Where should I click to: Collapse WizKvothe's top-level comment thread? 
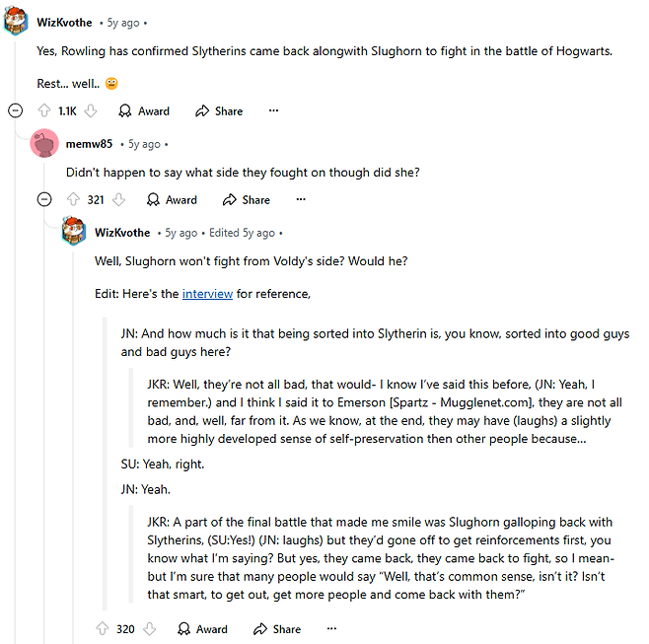15,111
